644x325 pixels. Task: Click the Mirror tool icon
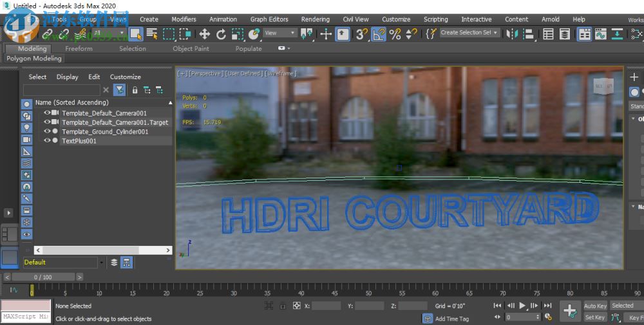point(512,34)
